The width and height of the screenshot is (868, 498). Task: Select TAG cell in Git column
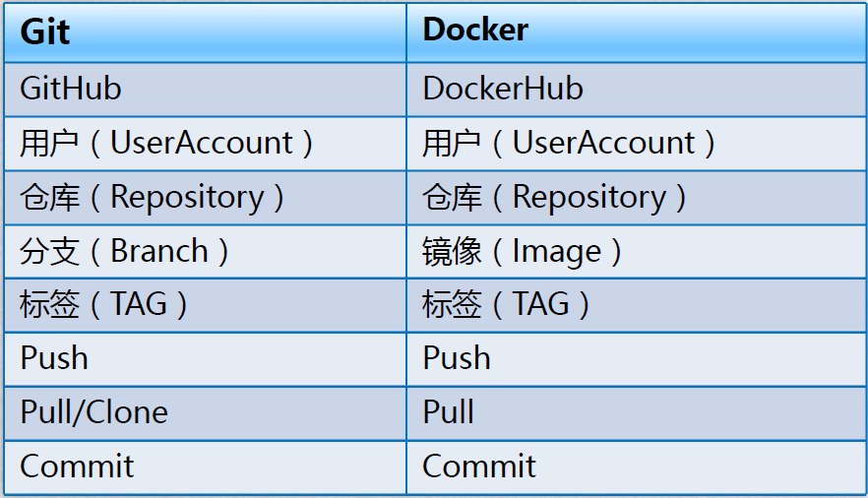pos(103,305)
